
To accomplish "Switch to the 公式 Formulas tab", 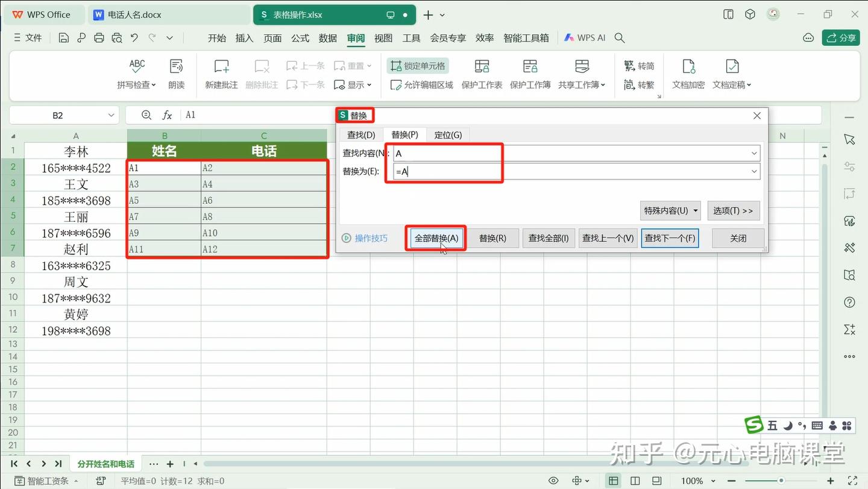I will point(300,38).
